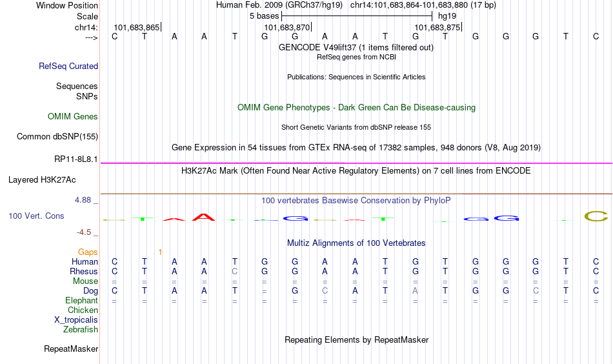Select the Common dbSNP(155) track label

[x=57, y=136]
